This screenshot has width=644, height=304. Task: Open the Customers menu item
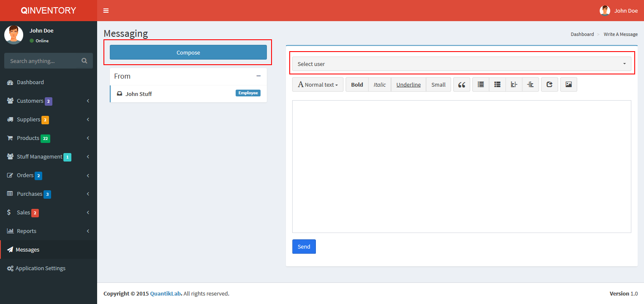click(49, 101)
